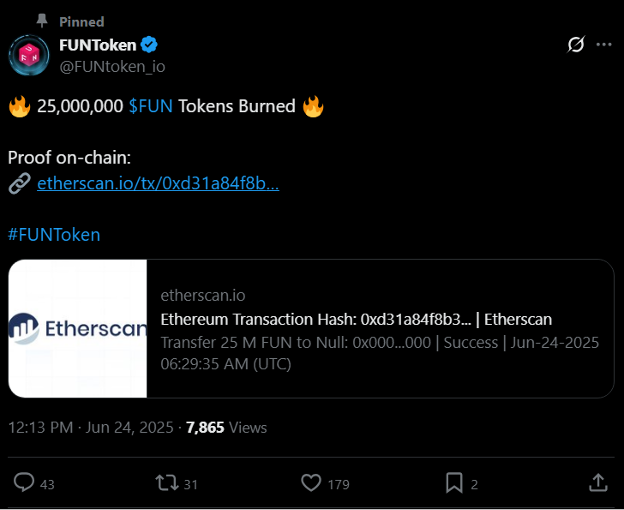This screenshot has height=510, width=624.
Task: Repost this FUNToken tweet
Action: 167,484
